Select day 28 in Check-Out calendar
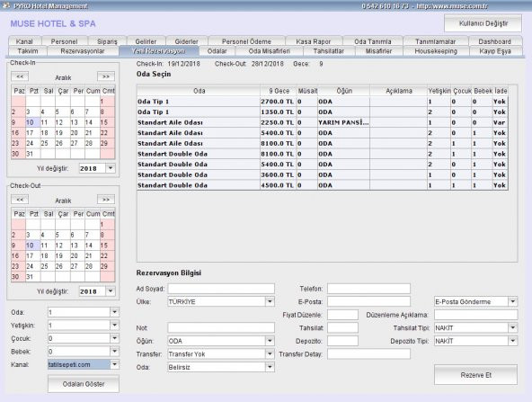532x402 pixels. pyautogui.click(x=89, y=266)
